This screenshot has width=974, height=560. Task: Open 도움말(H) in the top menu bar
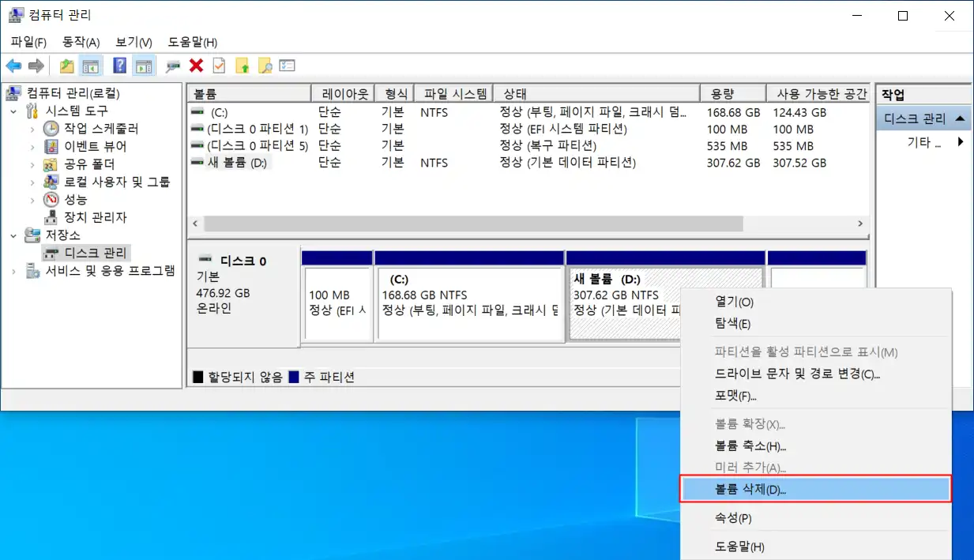(x=193, y=42)
